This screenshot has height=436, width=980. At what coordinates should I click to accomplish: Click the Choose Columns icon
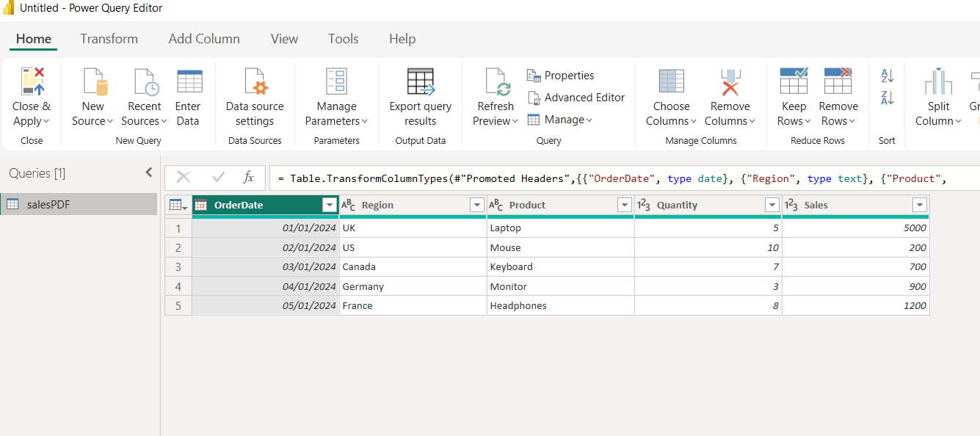tap(671, 82)
